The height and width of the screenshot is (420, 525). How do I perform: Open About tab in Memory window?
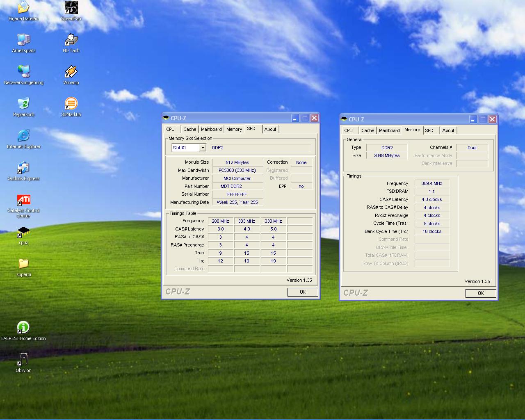point(448,130)
